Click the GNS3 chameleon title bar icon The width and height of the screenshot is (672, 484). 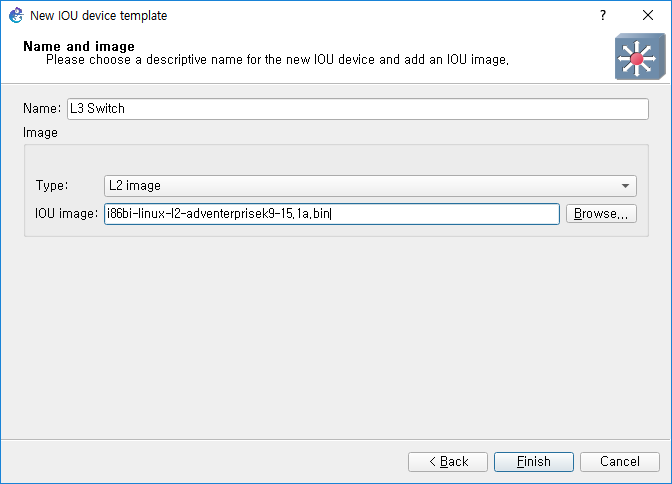click(16, 15)
